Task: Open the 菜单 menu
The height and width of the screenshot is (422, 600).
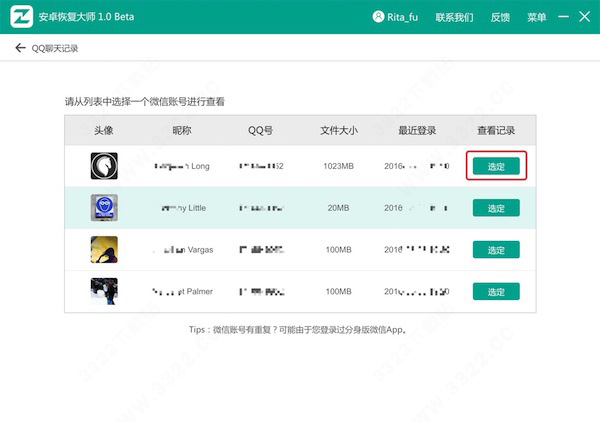Action: click(536, 17)
